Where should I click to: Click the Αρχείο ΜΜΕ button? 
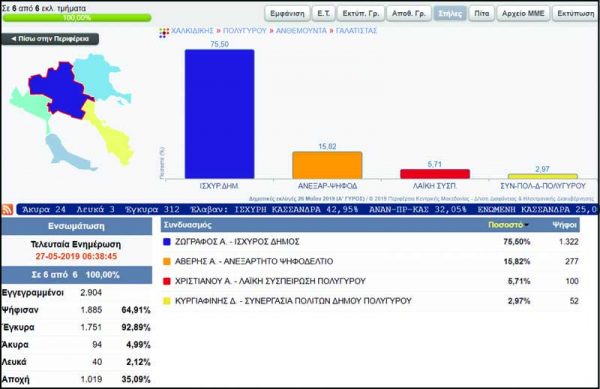point(523,13)
